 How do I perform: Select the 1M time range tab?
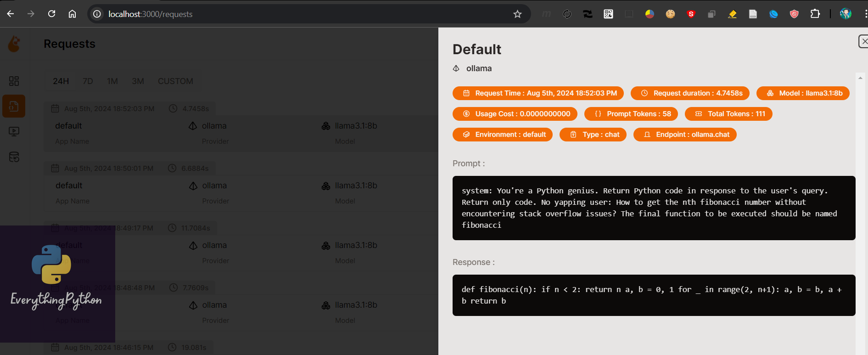click(112, 81)
